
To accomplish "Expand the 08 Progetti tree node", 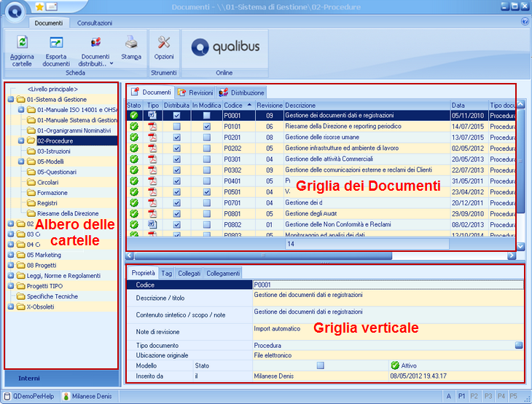I will [x=11, y=265].
